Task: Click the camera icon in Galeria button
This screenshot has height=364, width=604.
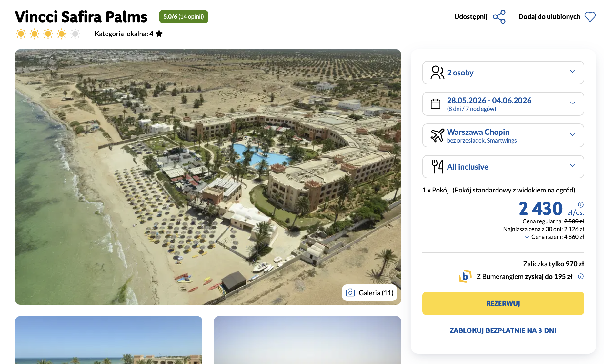Action: [350, 293]
